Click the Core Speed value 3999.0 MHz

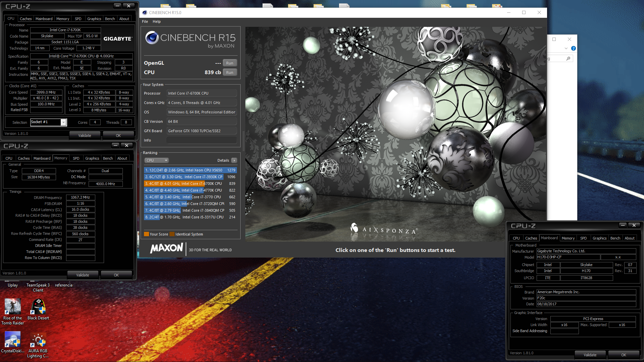point(46,92)
